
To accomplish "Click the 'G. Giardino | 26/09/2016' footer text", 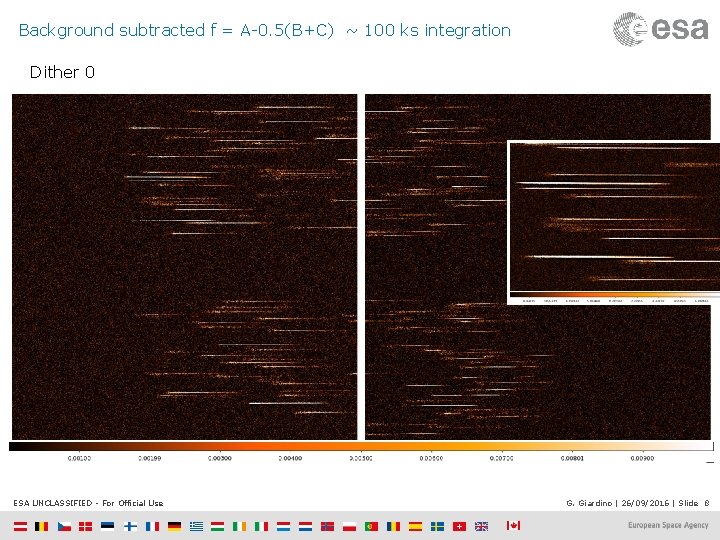I will 618,503.
